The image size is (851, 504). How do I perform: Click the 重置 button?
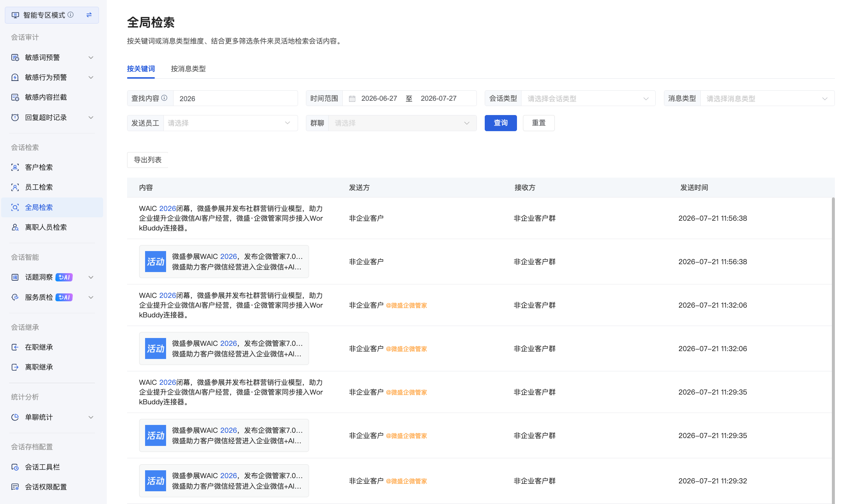(539, 123)
